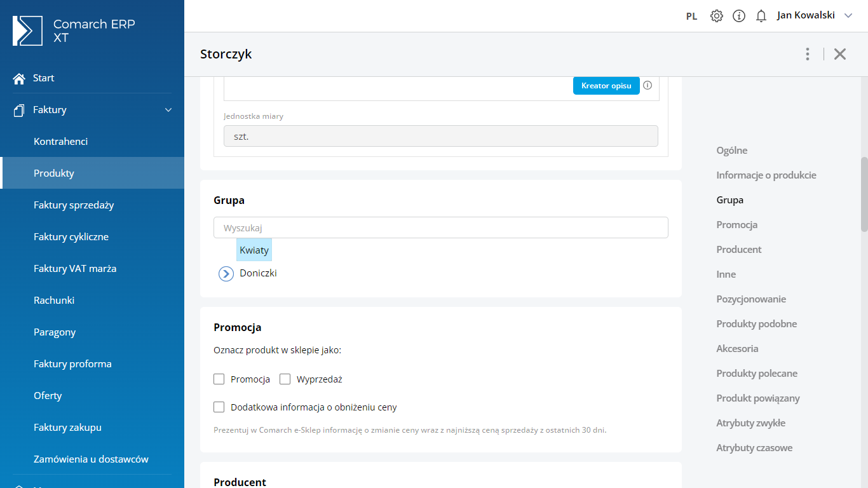Tick the Wyprzedaż checkbox
Screen dimensions: 868x488
click(285, 379)
